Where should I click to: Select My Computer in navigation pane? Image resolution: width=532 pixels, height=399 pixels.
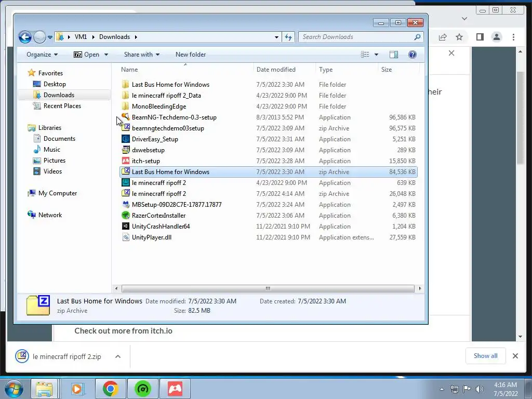coord(57,193)
